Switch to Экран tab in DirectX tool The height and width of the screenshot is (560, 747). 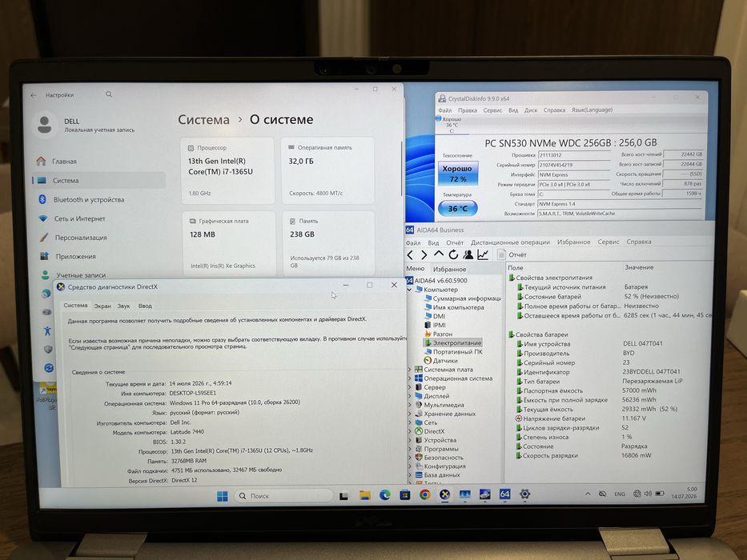pos(102,306)
